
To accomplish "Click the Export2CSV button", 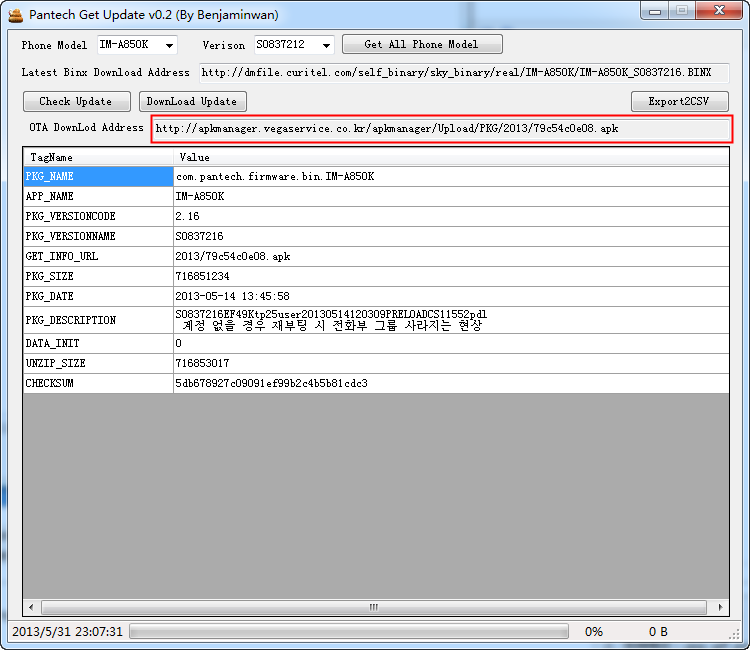I will [679, 101].
